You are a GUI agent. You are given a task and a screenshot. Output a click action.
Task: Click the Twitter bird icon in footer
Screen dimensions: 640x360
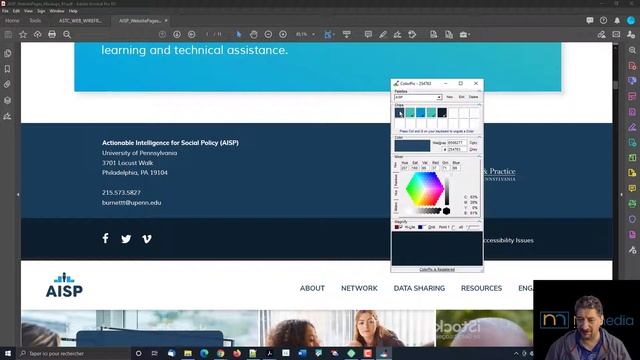coord(126,239)
